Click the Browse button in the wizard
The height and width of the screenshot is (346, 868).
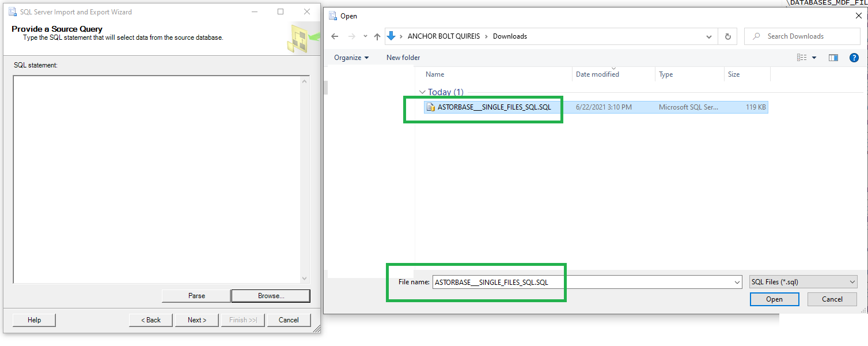[270, 296]
